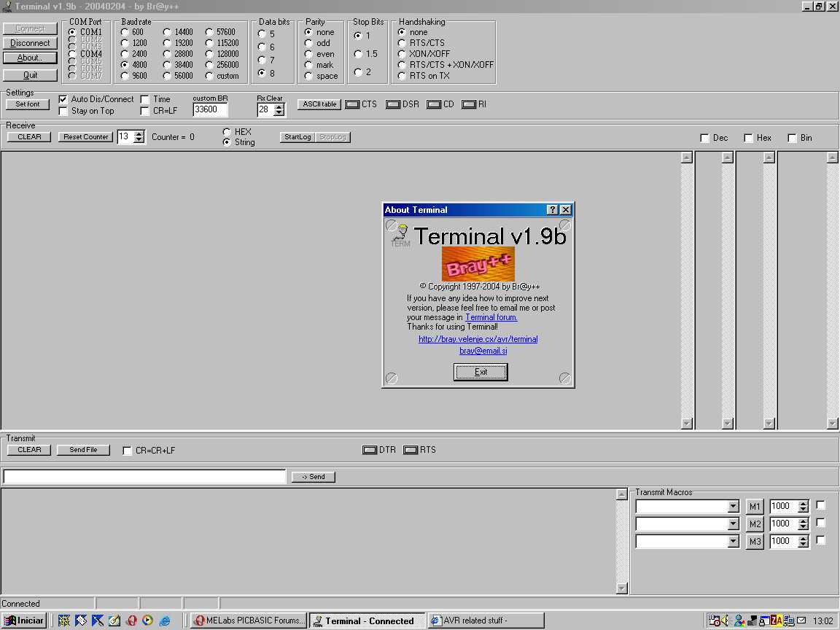Switch to MELabs PICBASIC Forums taskbar window
Viewport: 840px width, 630px height.
tap(248, 621)
